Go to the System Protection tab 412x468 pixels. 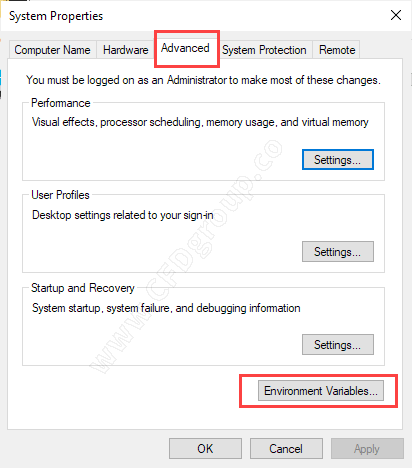tap(264, 50)
